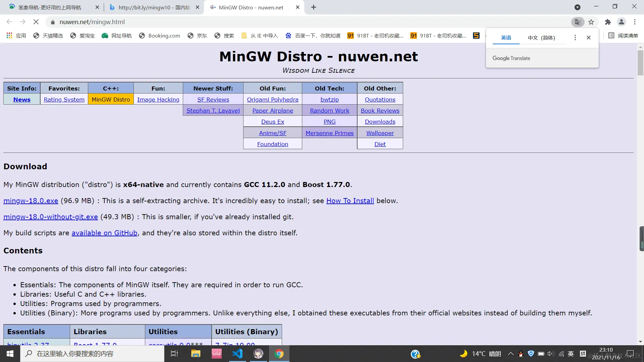The image size is (644, 362).
Task: Expand hidden system tray icons
Action: point(511,354)
